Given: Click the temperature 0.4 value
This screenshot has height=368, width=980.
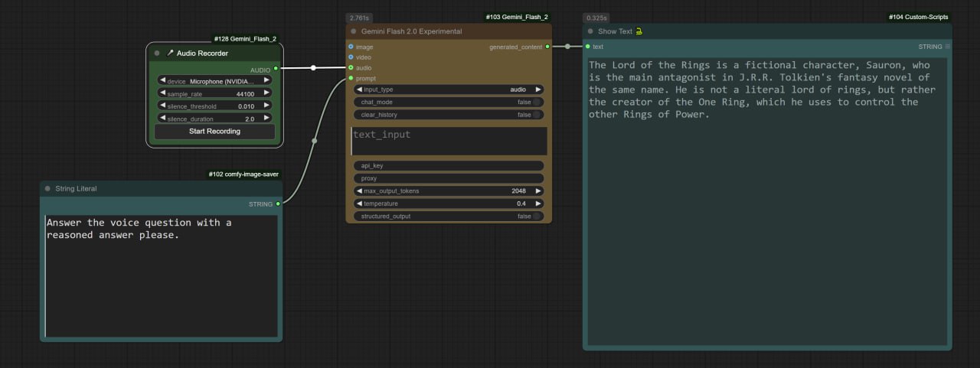Looking at the screenshot, I should click(521, 204).
